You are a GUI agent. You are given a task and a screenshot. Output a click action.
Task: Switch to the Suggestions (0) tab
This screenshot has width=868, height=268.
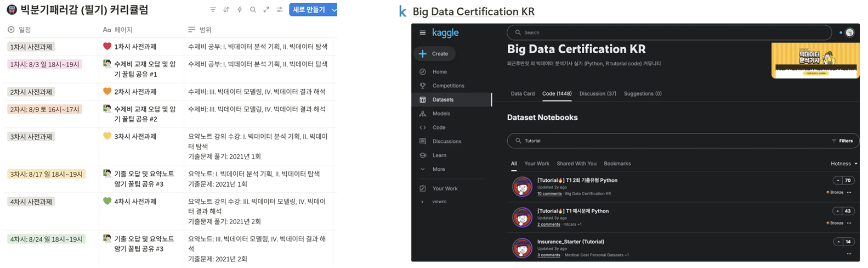pyautogui.click(x=643, y=93)
